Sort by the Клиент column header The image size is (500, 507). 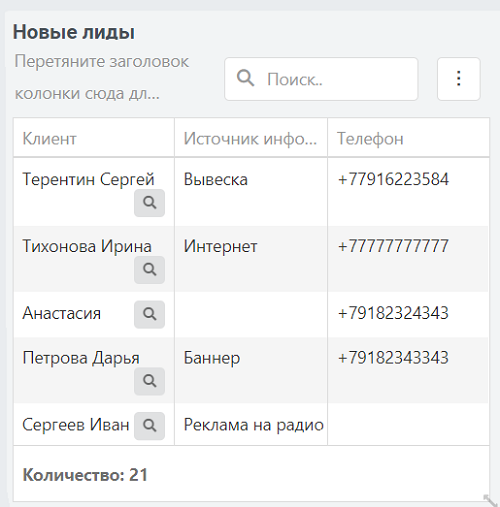pos(94,138)
